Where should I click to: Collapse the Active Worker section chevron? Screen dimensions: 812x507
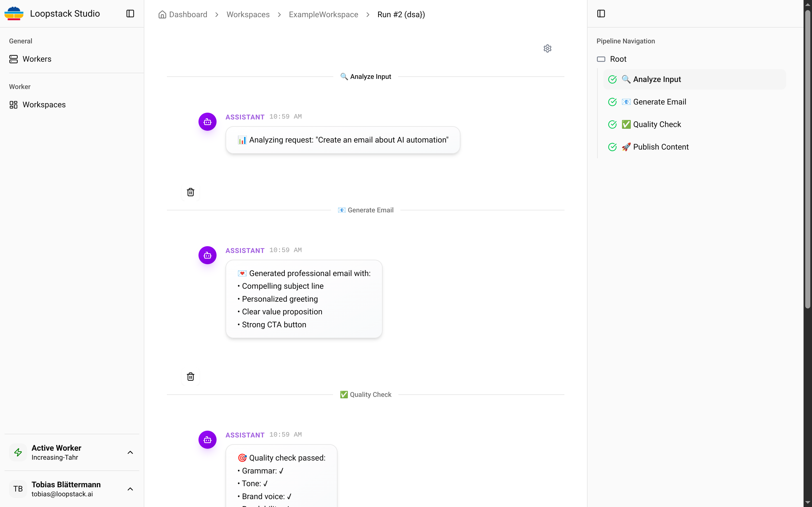[x=130, y=452]
